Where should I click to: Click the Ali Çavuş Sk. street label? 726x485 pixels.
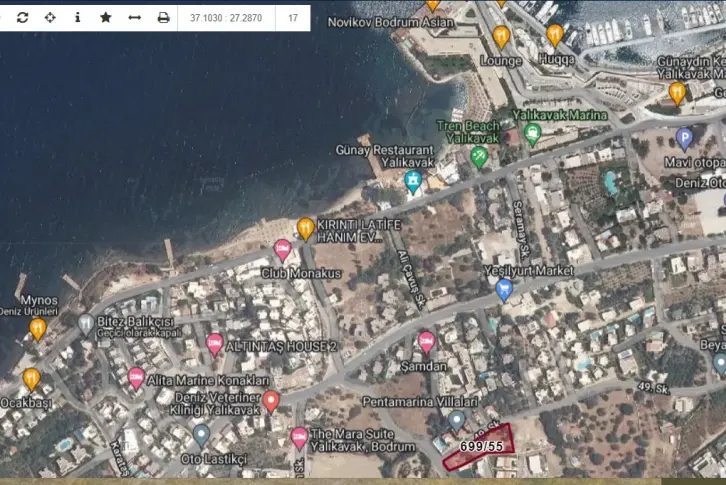tap(412, 279)
